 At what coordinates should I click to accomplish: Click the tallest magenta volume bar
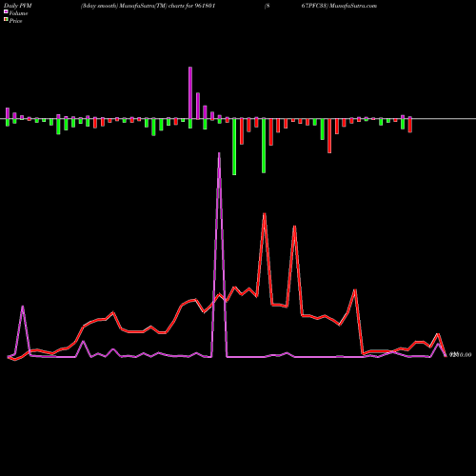(x=190, y=92)
